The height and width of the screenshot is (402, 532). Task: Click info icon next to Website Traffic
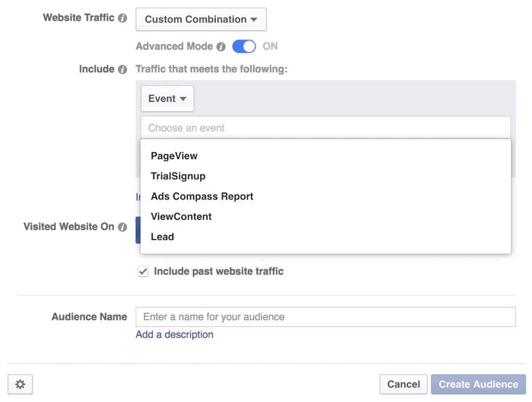click(x=123, y=19)
